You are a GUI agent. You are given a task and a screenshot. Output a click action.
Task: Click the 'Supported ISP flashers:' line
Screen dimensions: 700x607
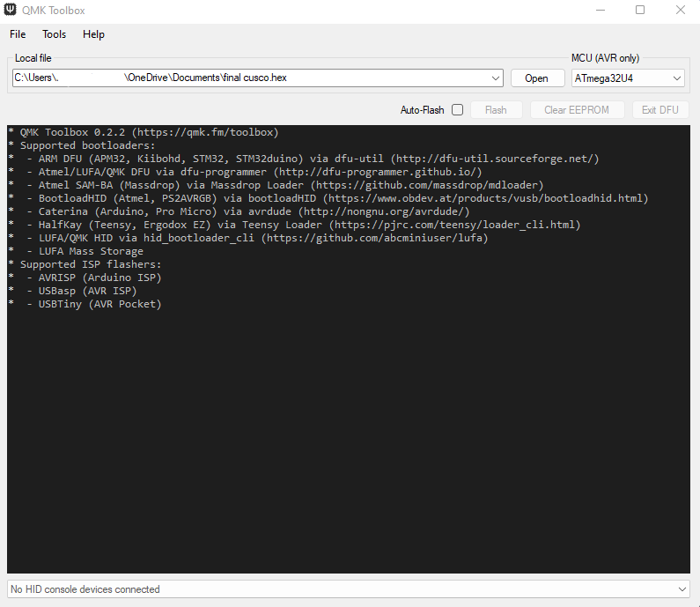point(85,264)
